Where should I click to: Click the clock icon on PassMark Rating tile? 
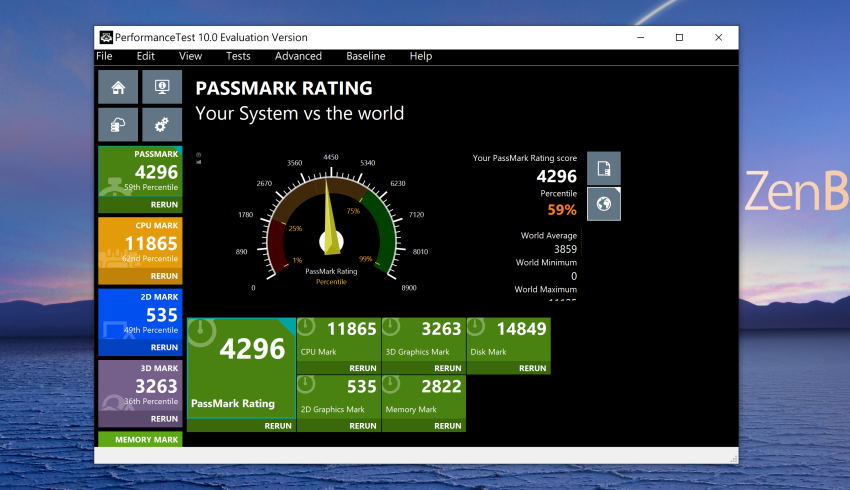[202, 332]
